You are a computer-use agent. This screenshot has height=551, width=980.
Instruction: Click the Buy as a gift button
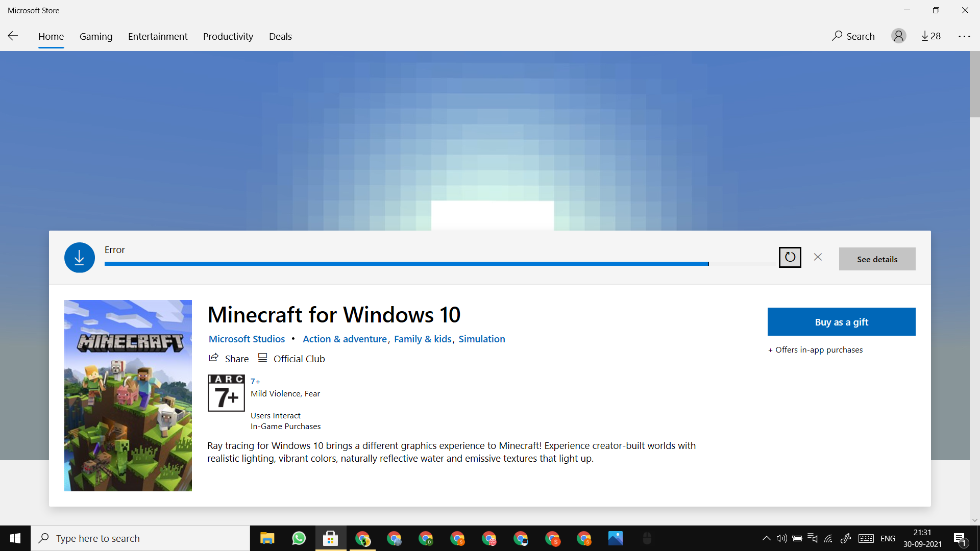pyautogui.click(x=841, y=322)
